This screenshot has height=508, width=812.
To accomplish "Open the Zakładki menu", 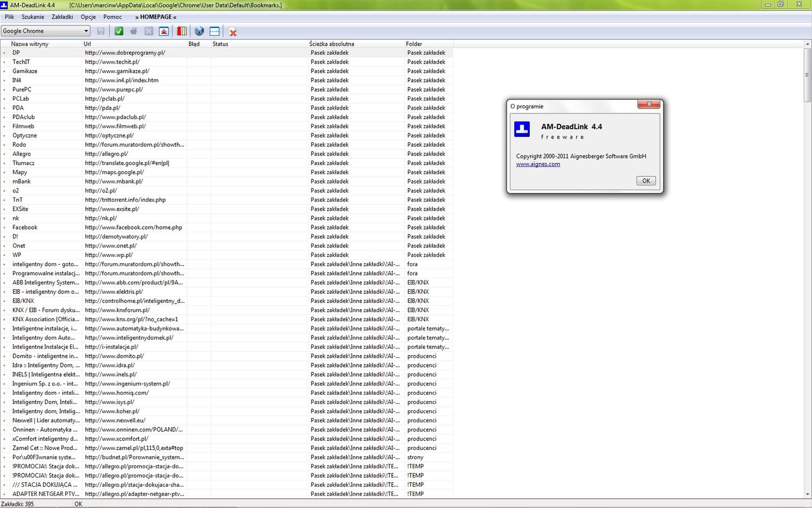I will [62, 17].
